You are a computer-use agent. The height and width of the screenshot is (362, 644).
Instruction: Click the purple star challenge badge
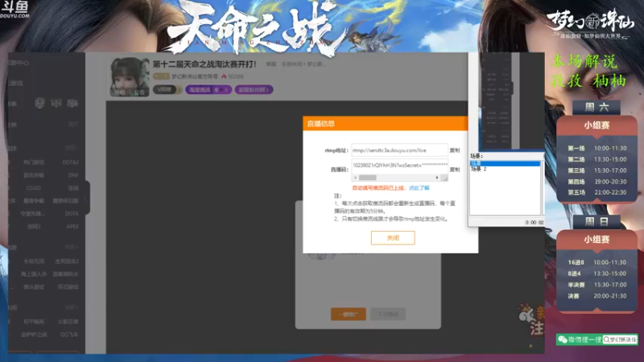pyautogui.click(x=208, y=89)
